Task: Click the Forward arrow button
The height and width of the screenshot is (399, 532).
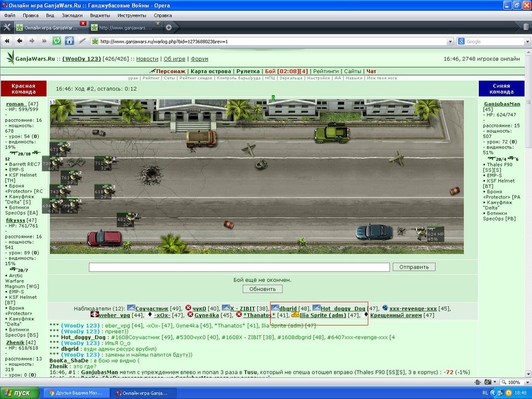Action: [32, 41]
